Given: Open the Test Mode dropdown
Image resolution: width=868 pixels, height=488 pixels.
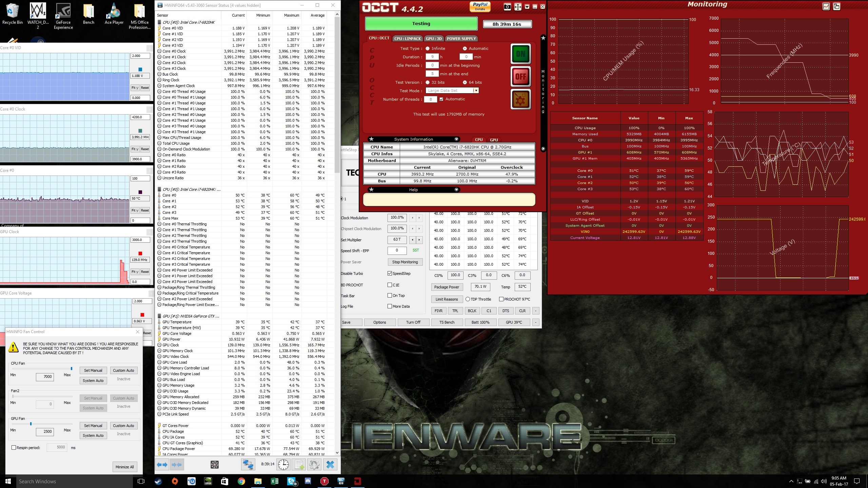Looking at the screenshot, I should point(476,90).
